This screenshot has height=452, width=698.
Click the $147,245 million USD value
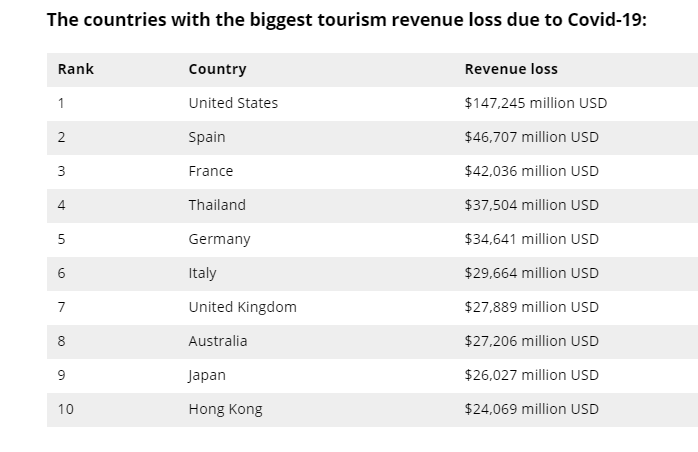tap(535, 103)
